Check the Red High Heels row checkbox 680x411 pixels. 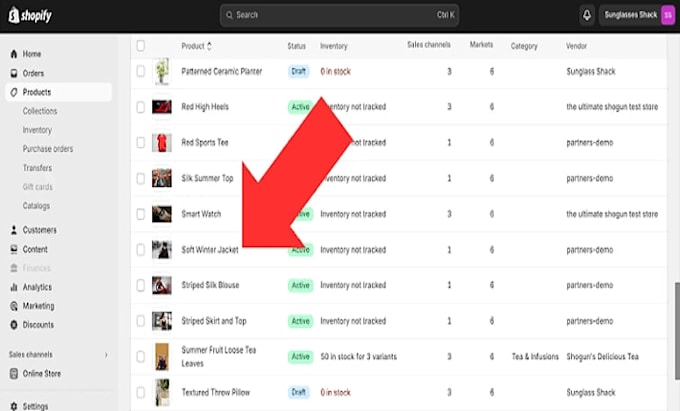coord(141,107)
